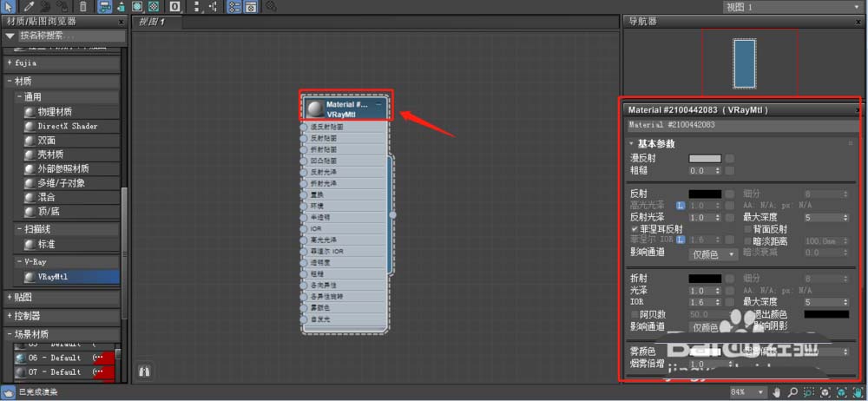868x401 pixels.
Task: Click the binoculars search icon in view
Action: pyautogui.click(x=145, y=371)
